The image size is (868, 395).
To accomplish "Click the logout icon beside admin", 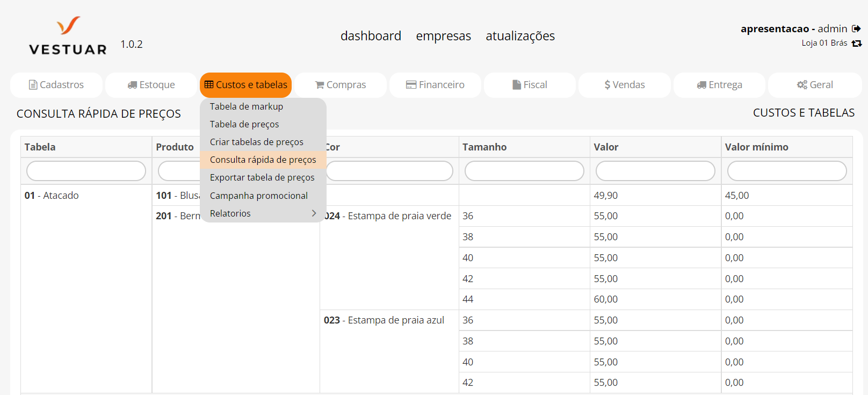I will coord(856,28).
